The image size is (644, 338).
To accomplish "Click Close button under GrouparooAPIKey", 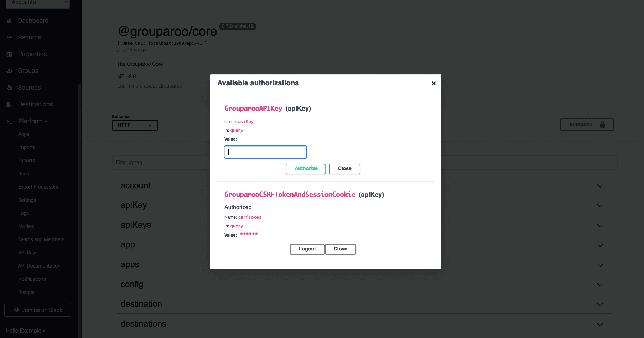I will 344,169.
